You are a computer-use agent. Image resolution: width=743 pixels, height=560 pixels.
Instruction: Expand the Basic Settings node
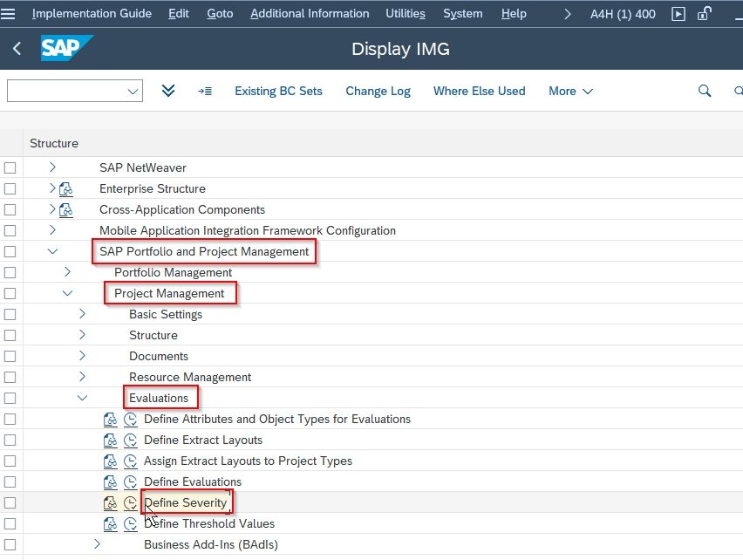[x=82, y=314]
